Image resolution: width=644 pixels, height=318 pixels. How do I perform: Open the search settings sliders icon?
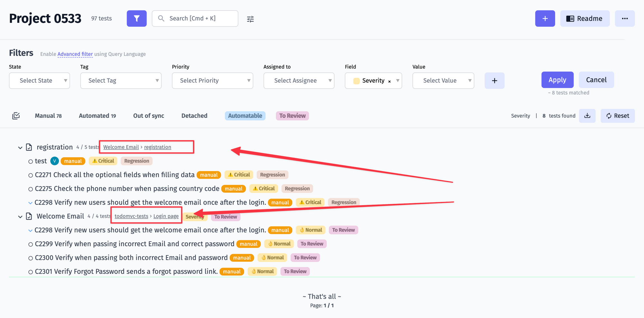[x=250, y=19]
